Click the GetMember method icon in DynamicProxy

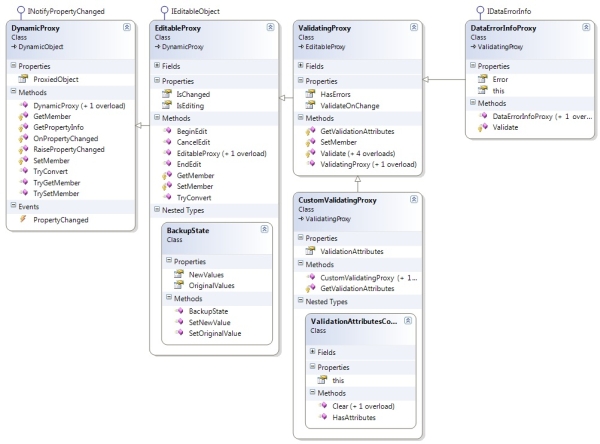tap(23, 116)
